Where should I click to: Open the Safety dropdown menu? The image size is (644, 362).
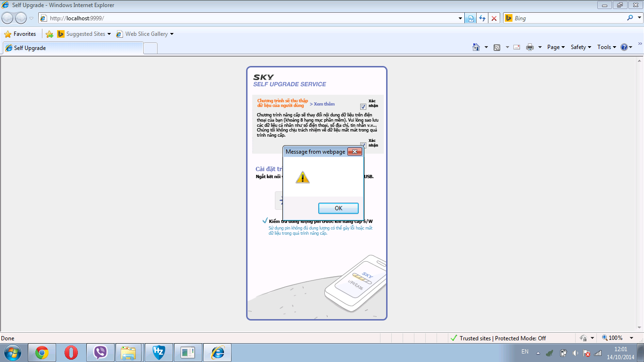[x=580, y=47]
